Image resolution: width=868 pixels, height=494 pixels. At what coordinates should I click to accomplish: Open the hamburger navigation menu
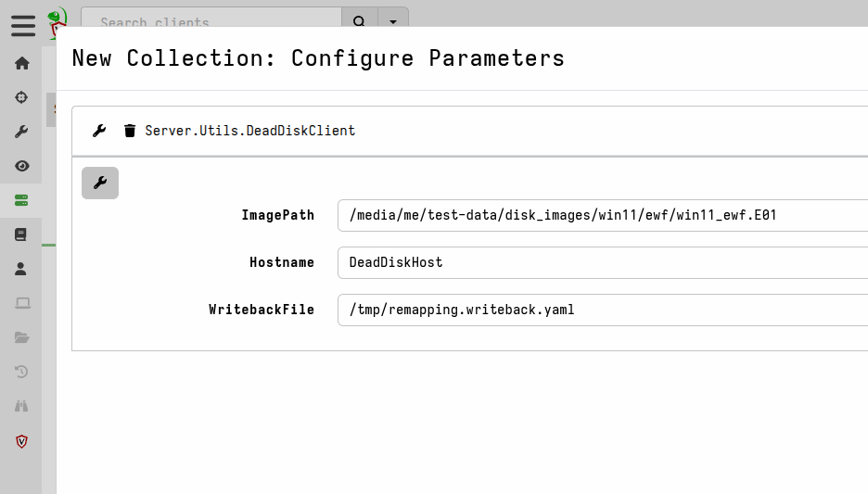23,25
